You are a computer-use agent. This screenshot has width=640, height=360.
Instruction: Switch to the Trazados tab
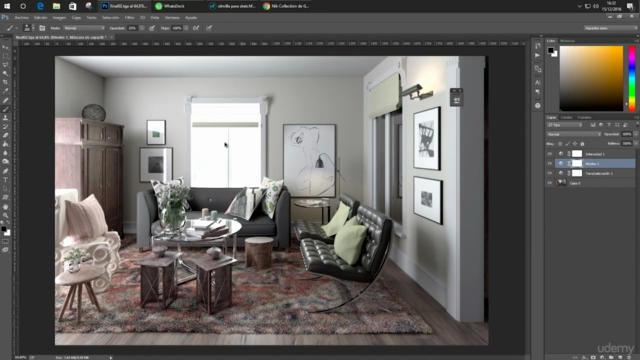[x=584, y=118]
